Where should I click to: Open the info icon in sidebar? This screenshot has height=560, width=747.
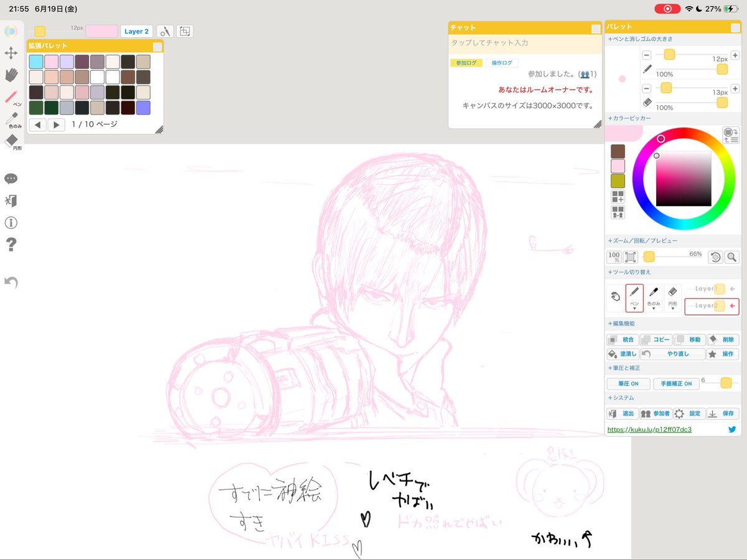pos(11,223)
